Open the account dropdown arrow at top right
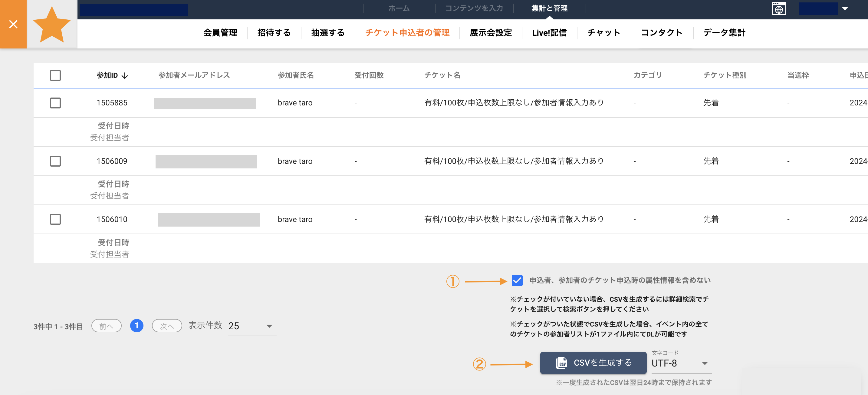The height and width of the screenshot is (395, 868). pyautogui.click(x=845, y=9)
